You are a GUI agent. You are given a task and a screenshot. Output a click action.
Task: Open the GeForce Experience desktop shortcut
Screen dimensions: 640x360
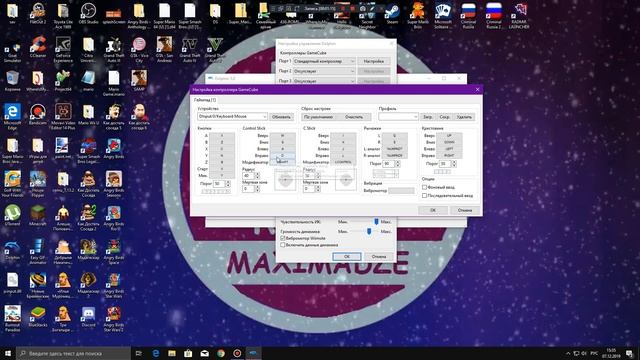point(63,49)
